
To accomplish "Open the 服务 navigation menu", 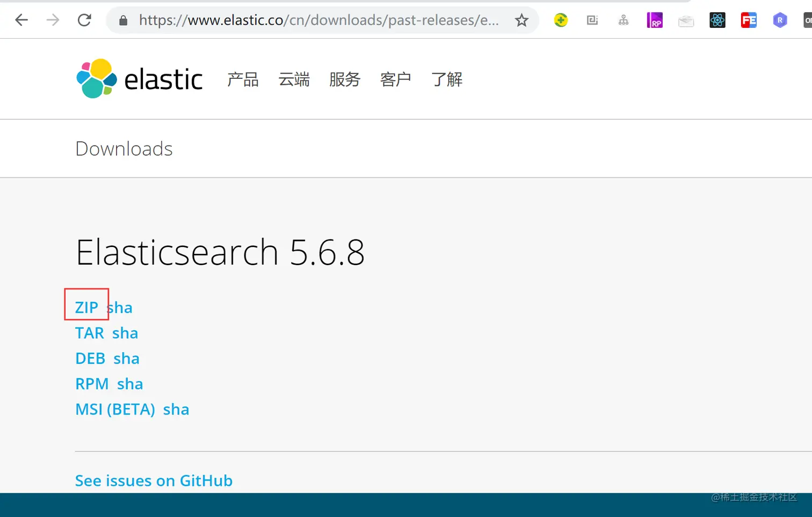I will click(x=345, y=79).
